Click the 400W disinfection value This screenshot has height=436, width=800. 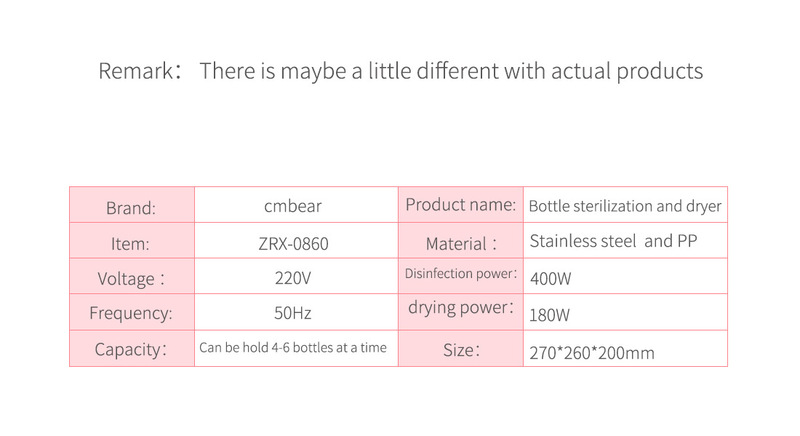(x=550, y=278)
